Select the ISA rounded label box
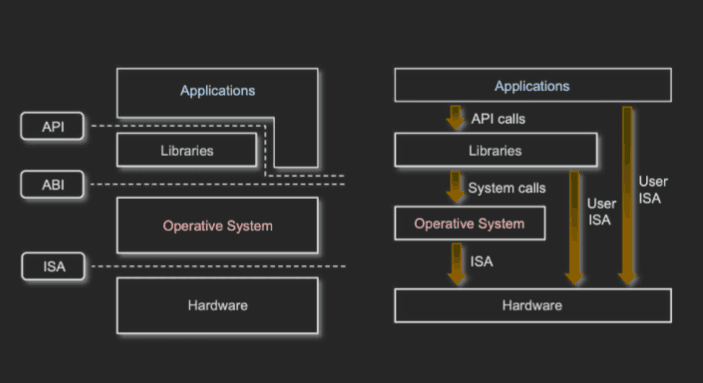The height and width of the screenshot is (383, 703). 53,266
